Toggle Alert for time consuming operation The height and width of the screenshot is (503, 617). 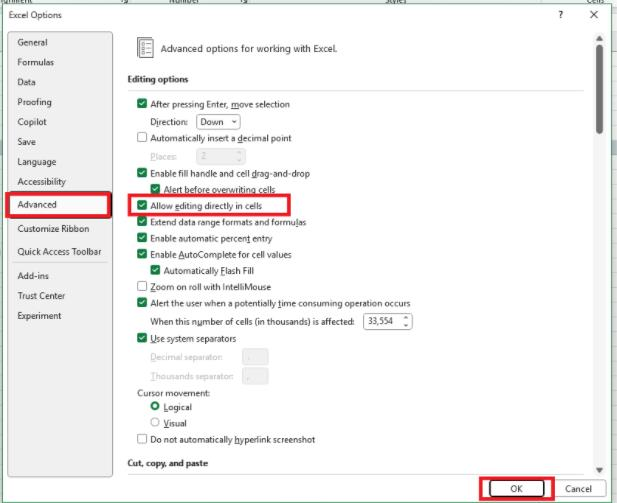click(142, 302)
